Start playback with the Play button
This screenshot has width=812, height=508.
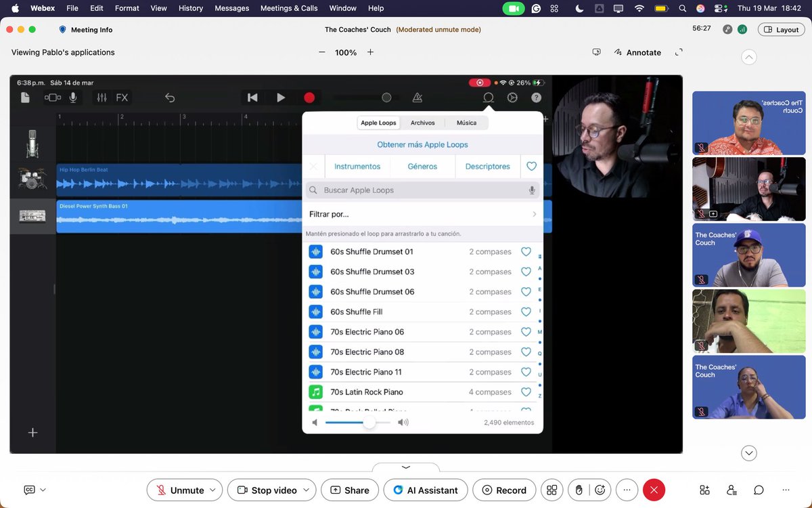(281, 98)
